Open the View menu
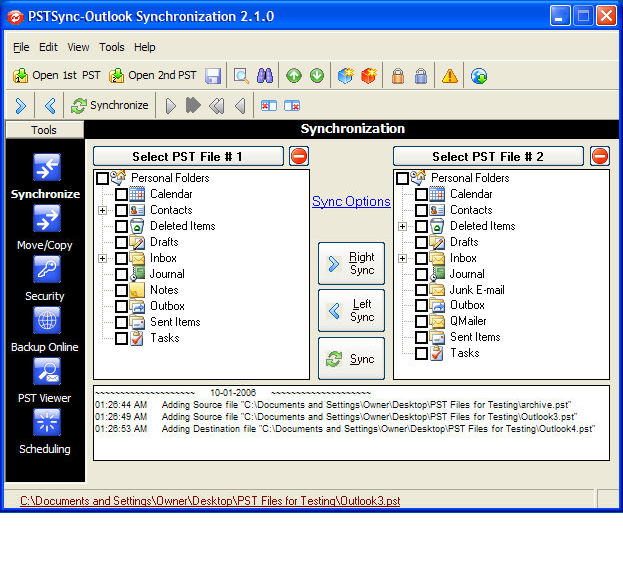 (78, 47)
